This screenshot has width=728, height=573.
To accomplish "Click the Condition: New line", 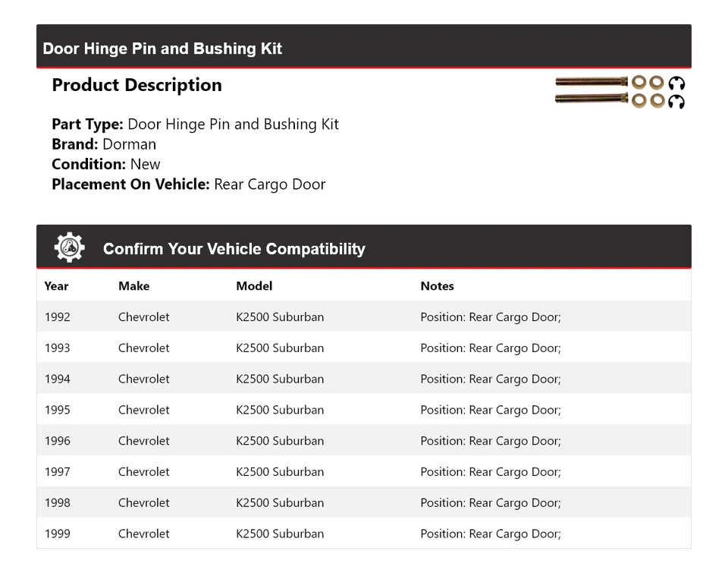I will pos(106,164).
